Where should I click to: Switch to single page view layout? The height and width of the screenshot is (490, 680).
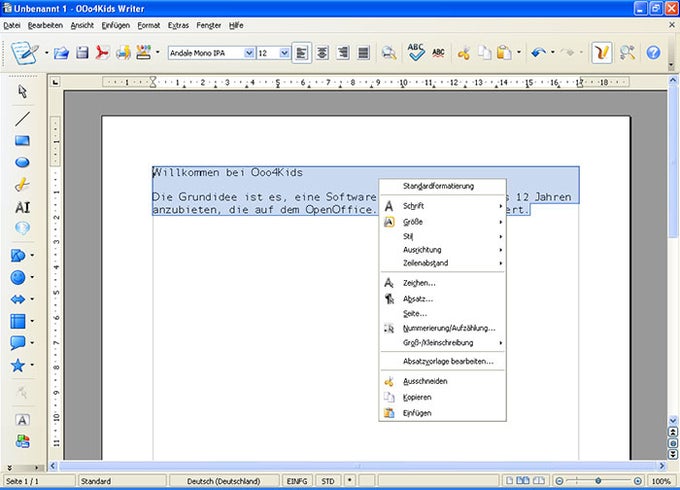[510, 481]
